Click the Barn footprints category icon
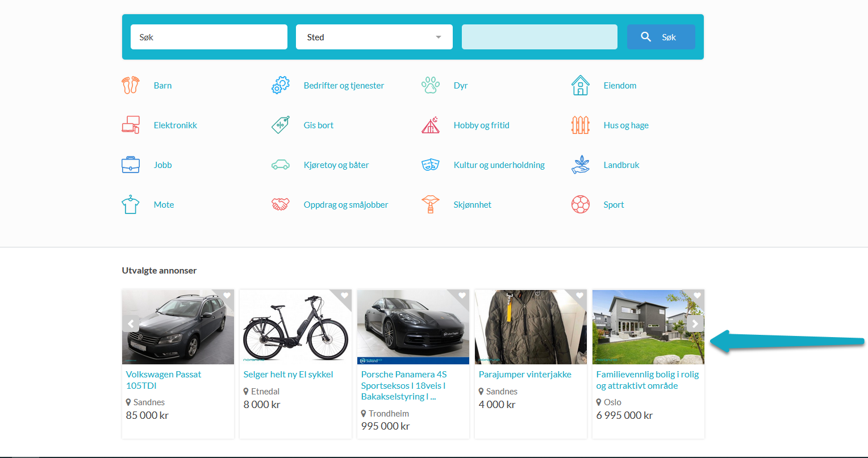The width and height of the screenshot is (868, 458). 130,86
